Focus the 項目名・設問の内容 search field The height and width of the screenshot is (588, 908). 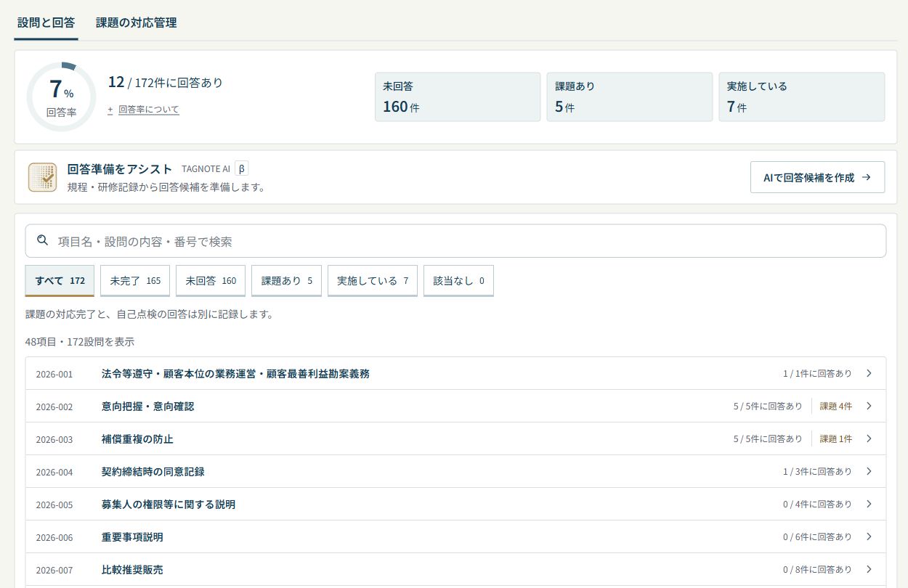[x=455, y=241]
